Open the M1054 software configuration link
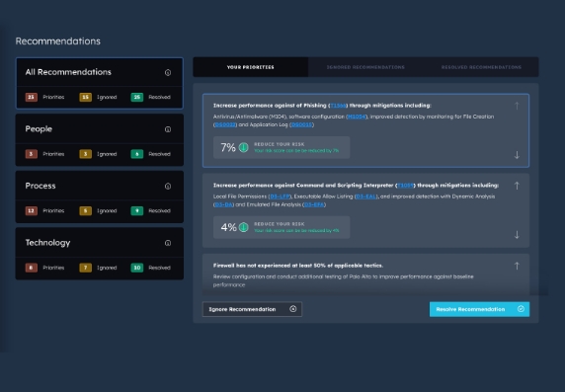The image size is (565, 392). coord(357,117)
